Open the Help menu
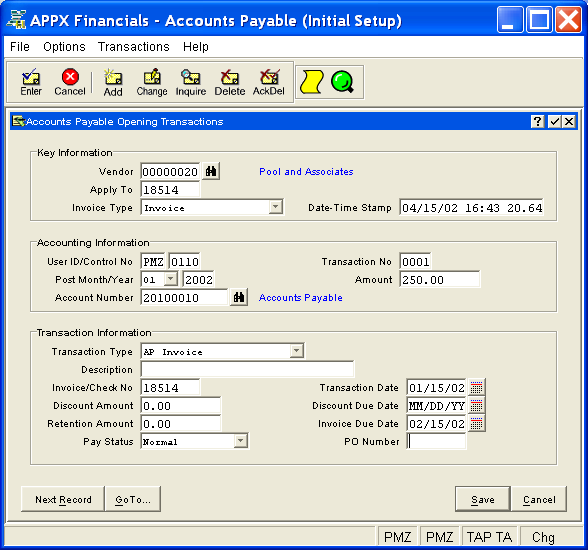The image size is (588, 550). tap(196, 47)
